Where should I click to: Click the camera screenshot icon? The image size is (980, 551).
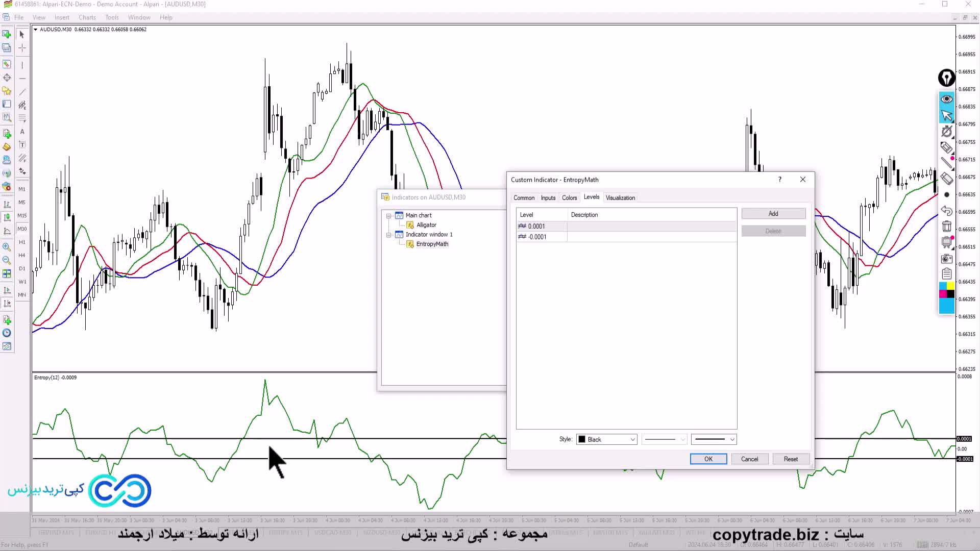click(x=946, y=259)
